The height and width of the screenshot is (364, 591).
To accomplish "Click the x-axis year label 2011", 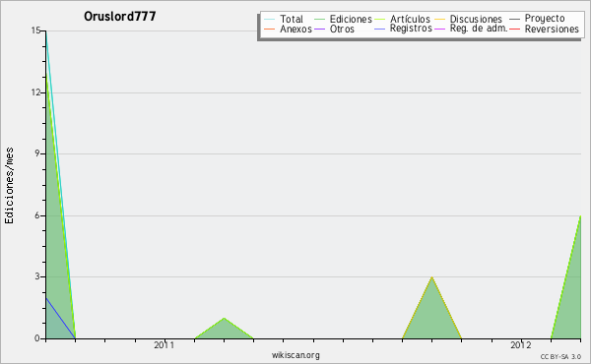I will click(164, 344).
